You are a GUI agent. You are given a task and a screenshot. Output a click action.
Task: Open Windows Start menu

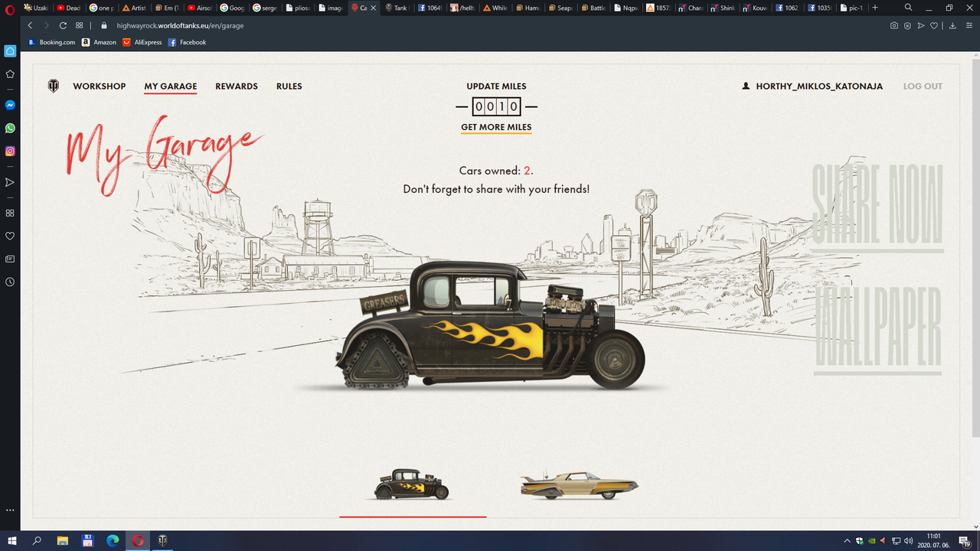pyautogui.click(x=12, y=541)
